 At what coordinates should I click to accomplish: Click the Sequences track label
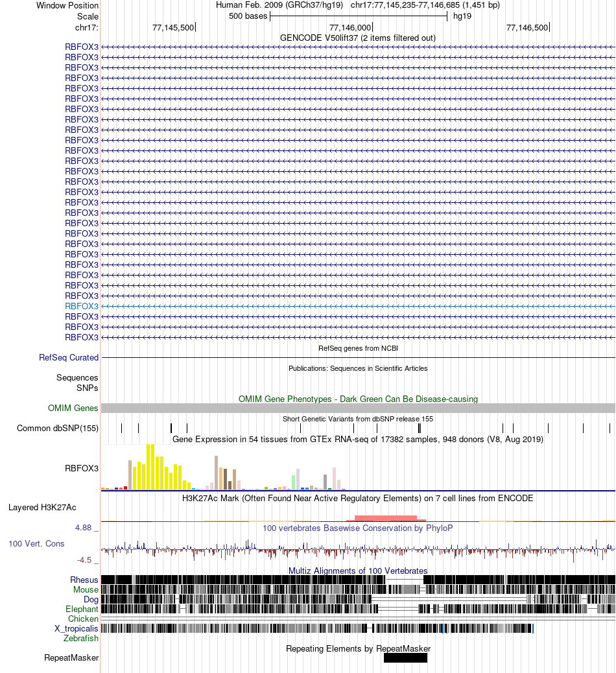(77, 378)
